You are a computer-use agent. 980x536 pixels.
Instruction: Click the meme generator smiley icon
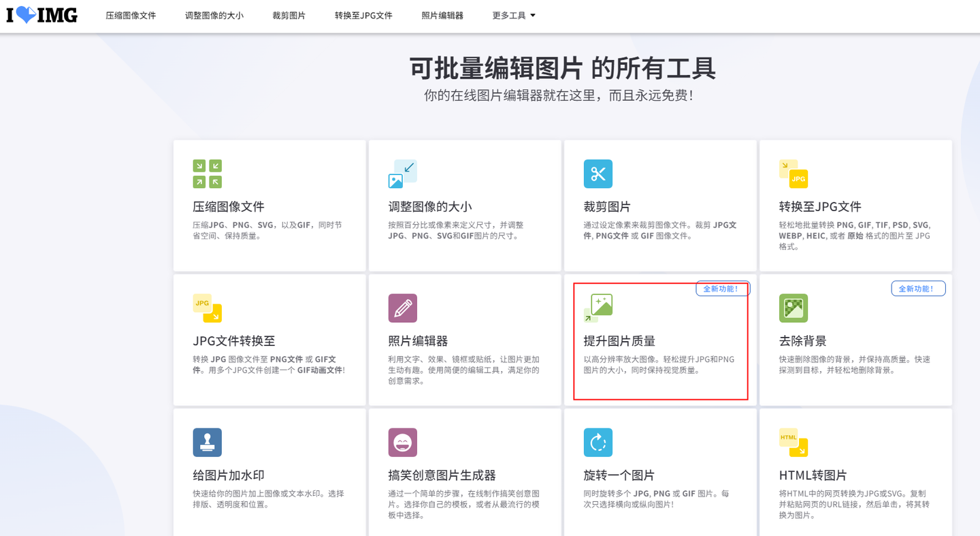pyautogui.click(x=402, y=442)
